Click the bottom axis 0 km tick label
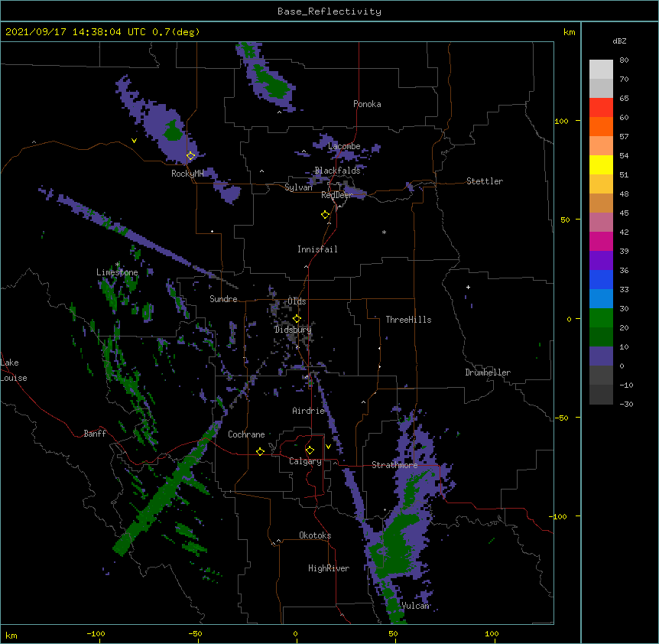The height and width of the screenshot is (644, 659). [x=295, y=634]
